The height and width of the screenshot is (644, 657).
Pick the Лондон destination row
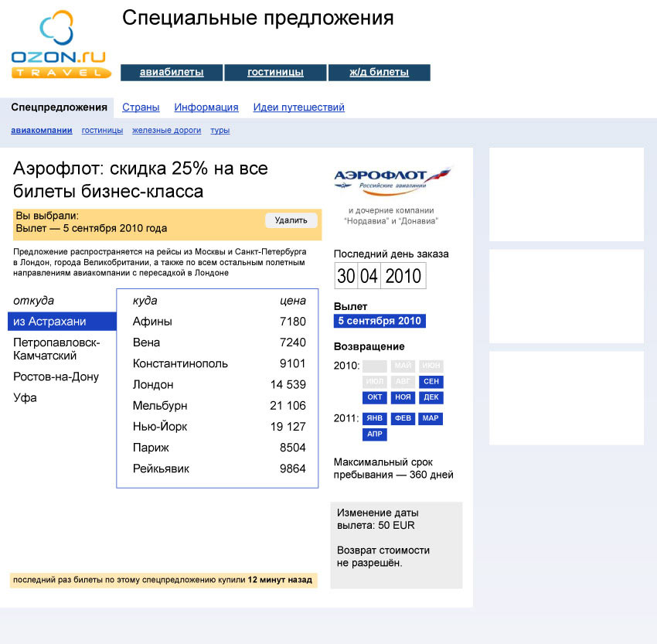pos(218,384)
